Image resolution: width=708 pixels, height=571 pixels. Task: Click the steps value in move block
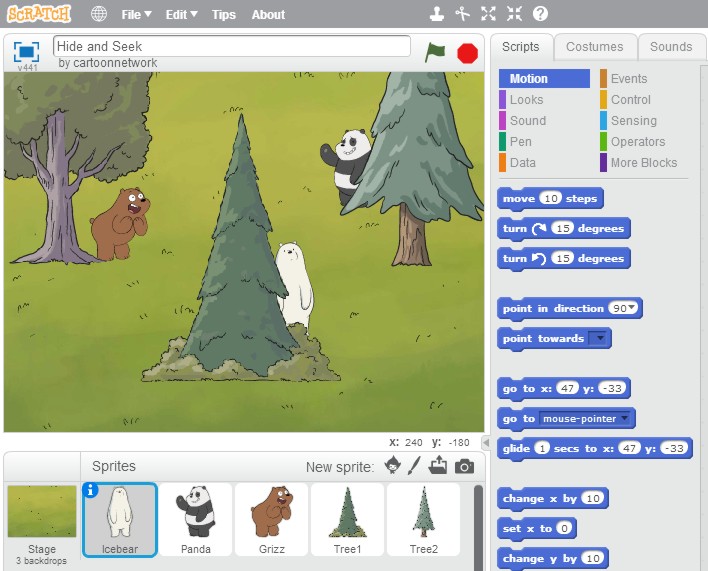(x=550, y=198)
